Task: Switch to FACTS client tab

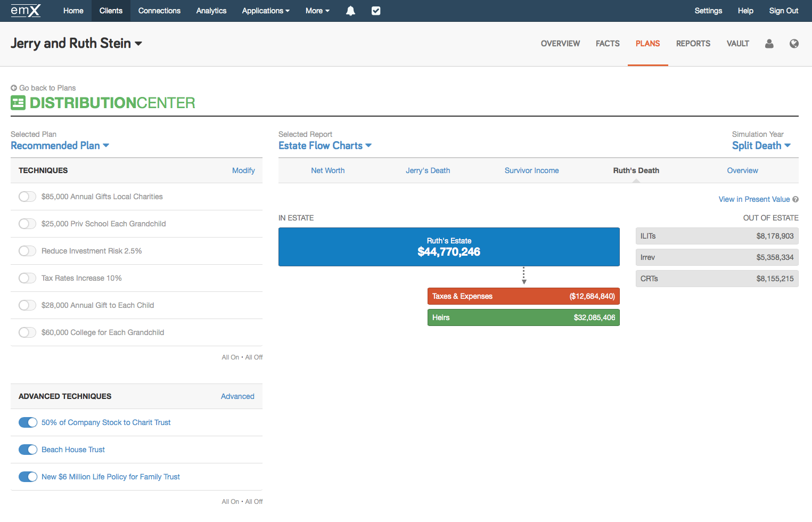Action: (x=608, y=44)
